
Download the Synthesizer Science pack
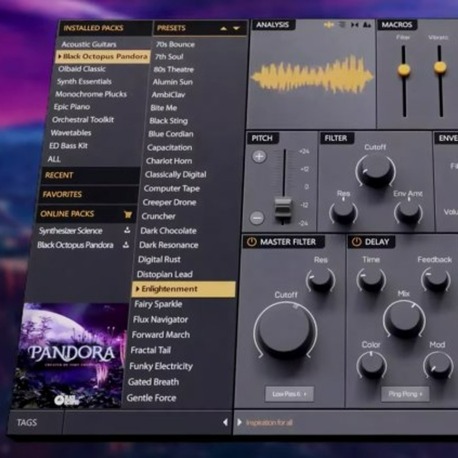[x=127, y=230]
